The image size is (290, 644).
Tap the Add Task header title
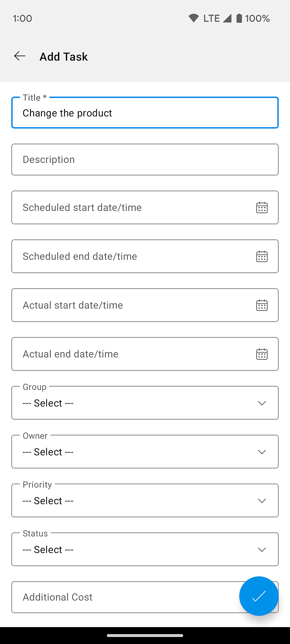tap(64, 57)
